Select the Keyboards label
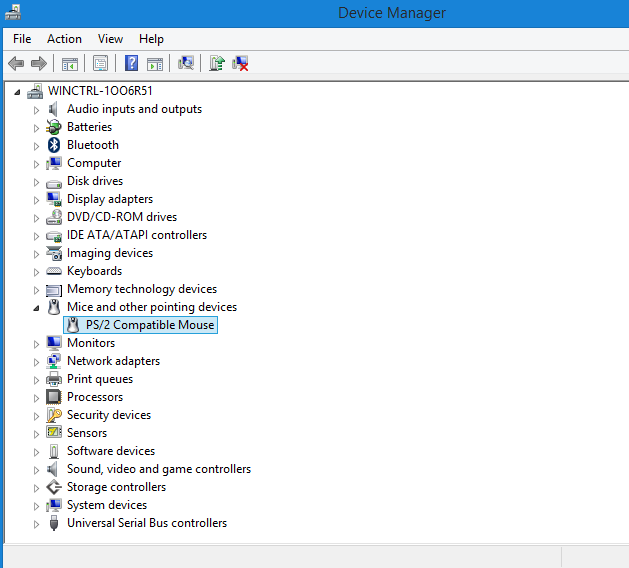 [x=94, y=271]
